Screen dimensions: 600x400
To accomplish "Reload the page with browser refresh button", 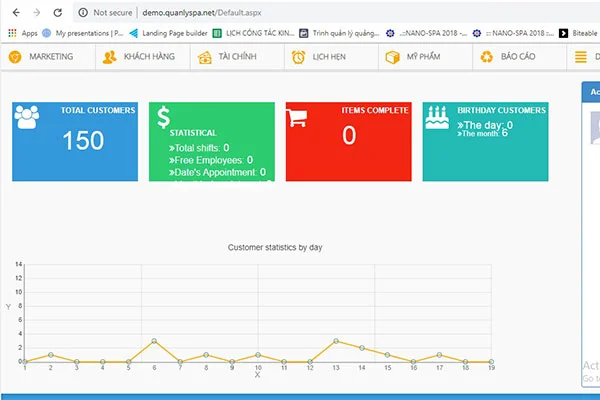I will pyautogui.click(x=57, y=13).
